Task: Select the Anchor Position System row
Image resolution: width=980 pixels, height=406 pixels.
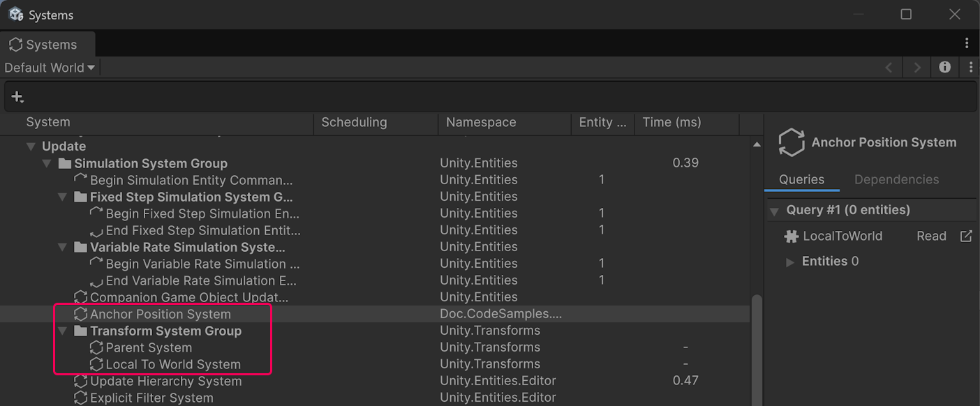Action: click(375, 314)
